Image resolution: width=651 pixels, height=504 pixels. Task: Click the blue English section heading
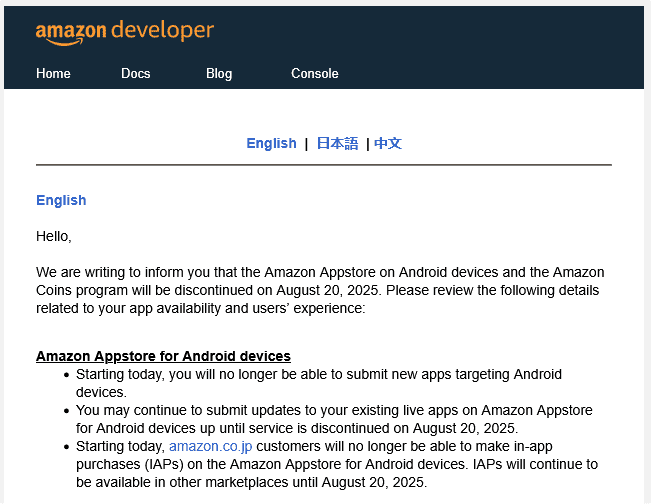(61, 200)
